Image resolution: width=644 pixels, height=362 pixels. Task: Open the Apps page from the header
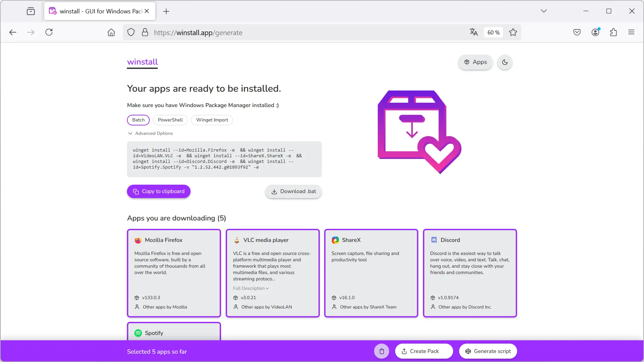[x=475, y=62]
